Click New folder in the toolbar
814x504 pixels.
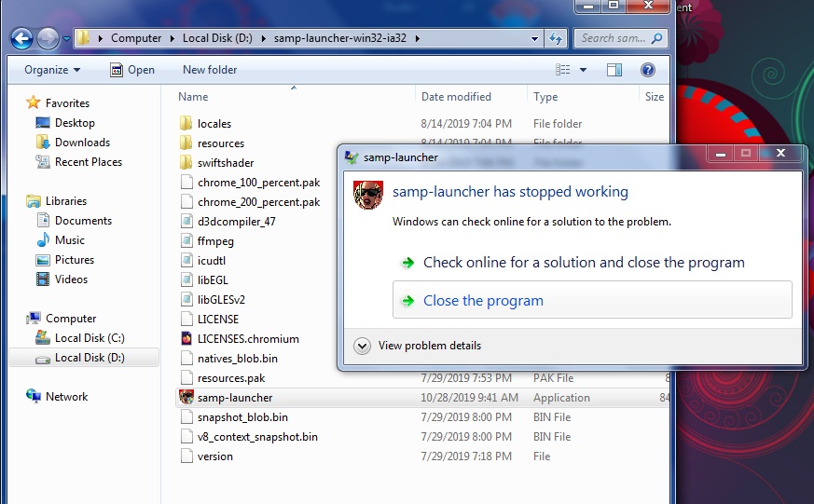pos(210,70)
